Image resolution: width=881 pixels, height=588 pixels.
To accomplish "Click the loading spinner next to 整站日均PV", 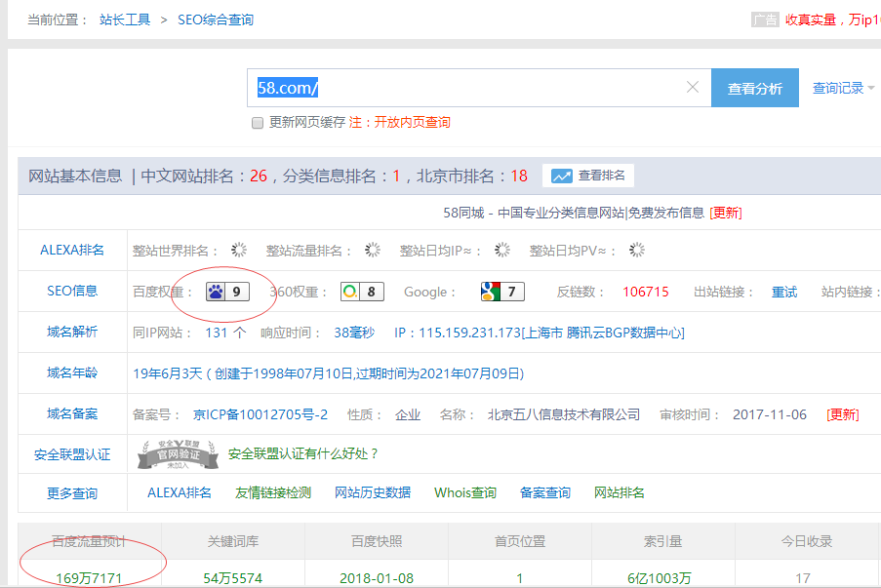I will [636, 250].
